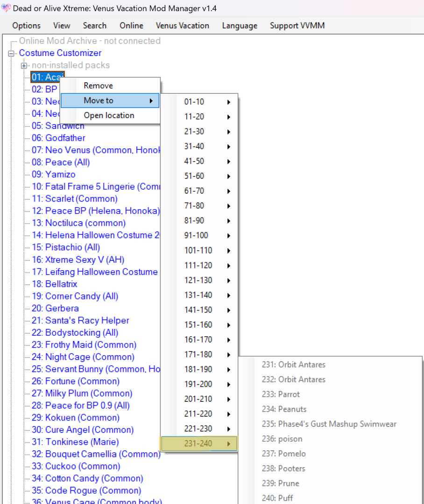
Task: Expand the 91-100 submenu range
Action: click(199, 236)
